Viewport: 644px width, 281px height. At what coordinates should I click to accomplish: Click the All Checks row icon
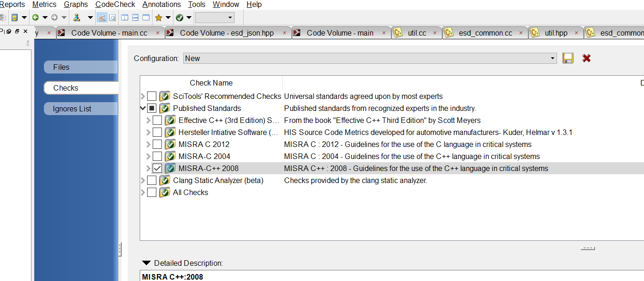pos(165,192)
